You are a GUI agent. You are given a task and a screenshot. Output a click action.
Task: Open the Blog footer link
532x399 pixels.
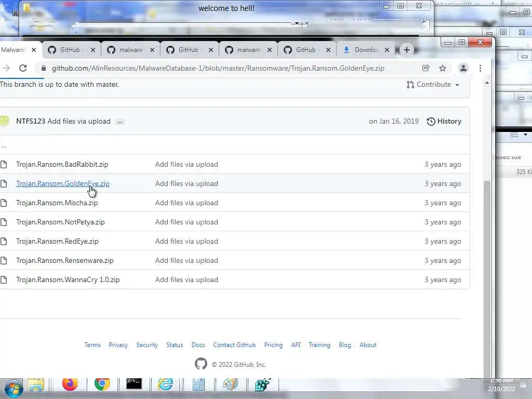345,345
